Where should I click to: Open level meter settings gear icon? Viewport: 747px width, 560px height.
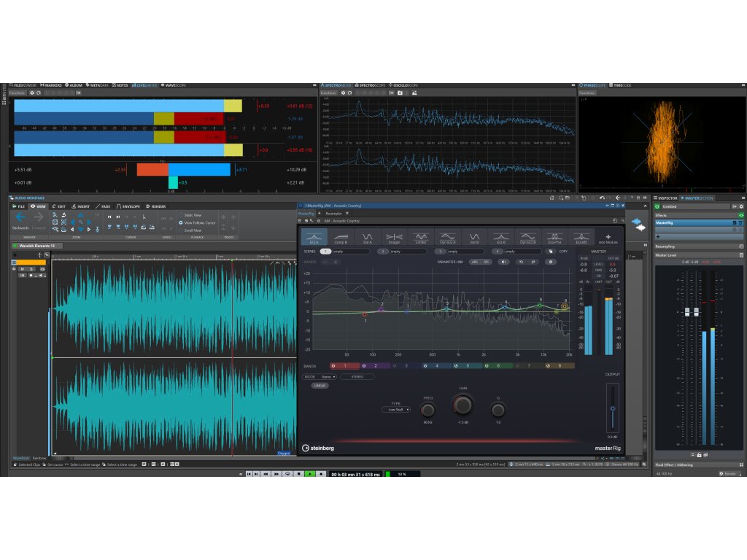coord(32,93)
